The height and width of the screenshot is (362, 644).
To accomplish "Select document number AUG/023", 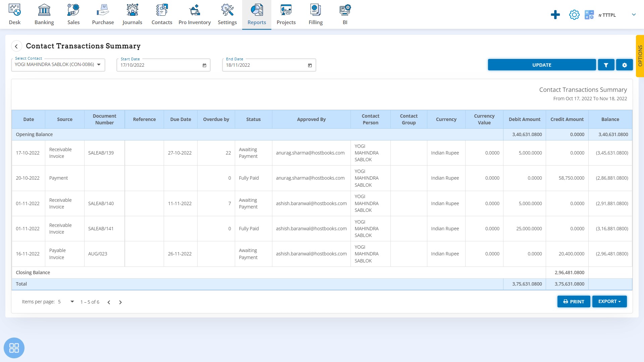I will 98,254.
